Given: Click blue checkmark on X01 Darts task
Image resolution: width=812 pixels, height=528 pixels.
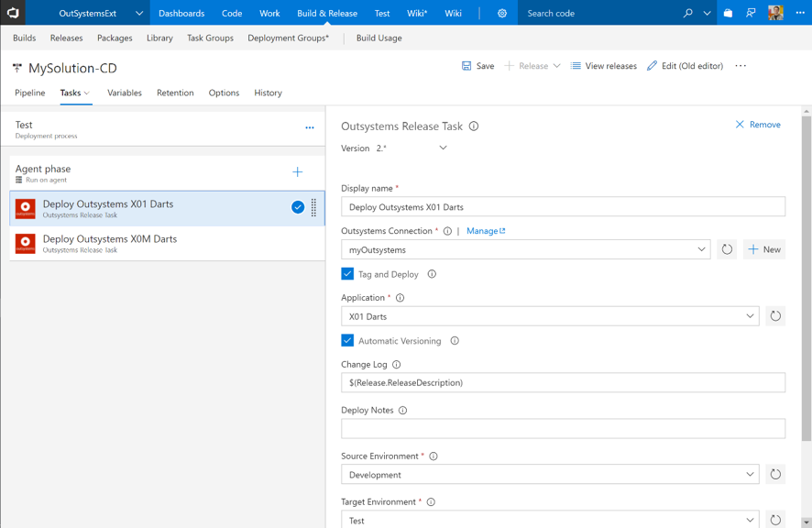Looking at the screenshot, I should coord(298,207).
